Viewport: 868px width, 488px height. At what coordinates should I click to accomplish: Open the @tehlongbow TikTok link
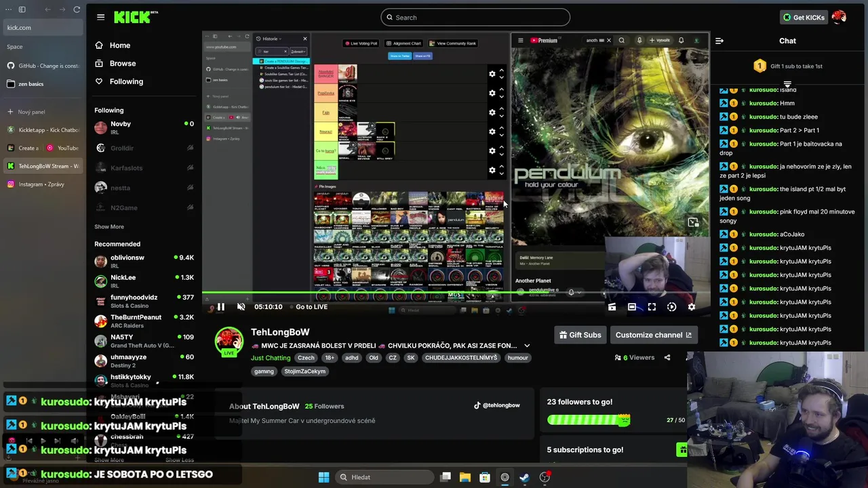(x=497, y=405)
